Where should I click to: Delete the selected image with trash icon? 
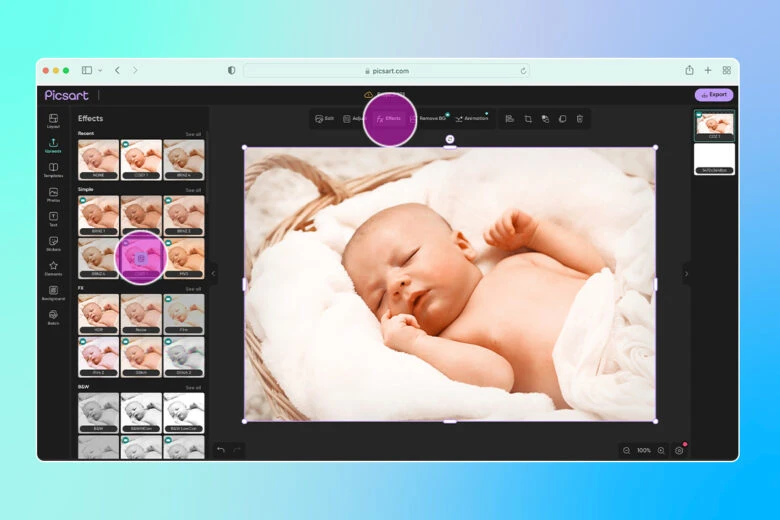(580, 119)
